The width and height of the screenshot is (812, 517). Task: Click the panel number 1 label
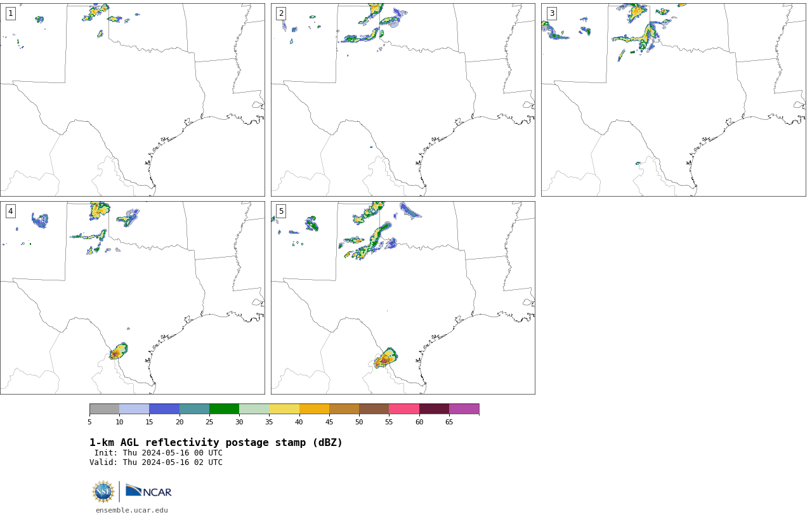10,13
